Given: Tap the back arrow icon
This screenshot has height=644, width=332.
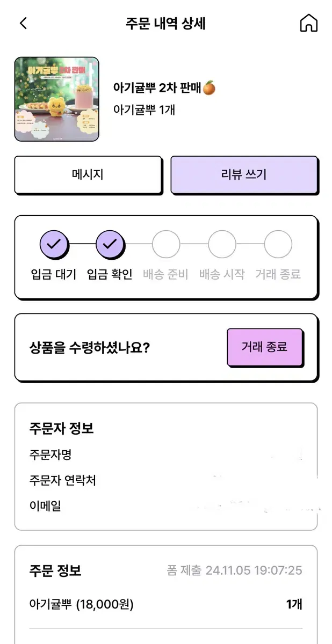Looking at the screenshot, I should coord(23,24).
